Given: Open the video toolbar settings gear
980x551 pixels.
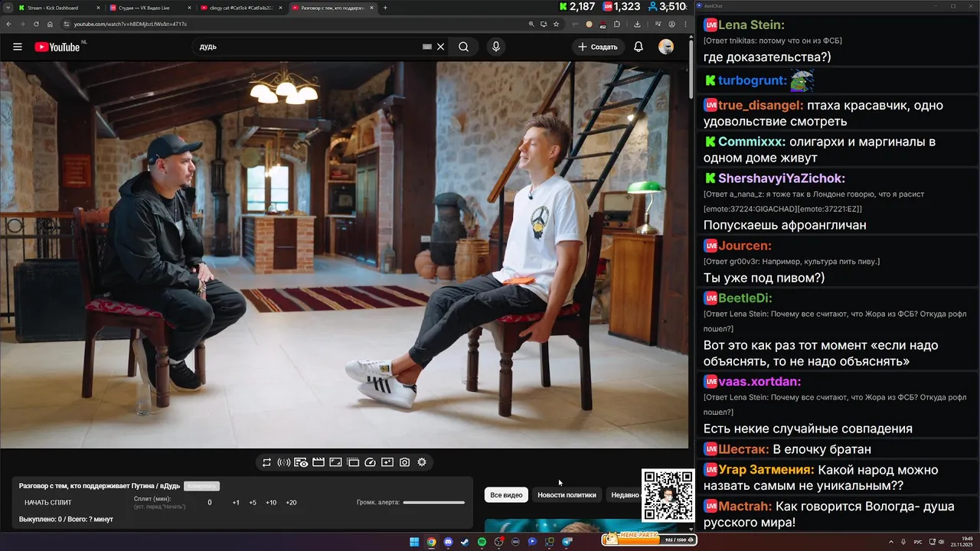Looking at the screenshot, I should pyautogui.click(x=422, y=462).
